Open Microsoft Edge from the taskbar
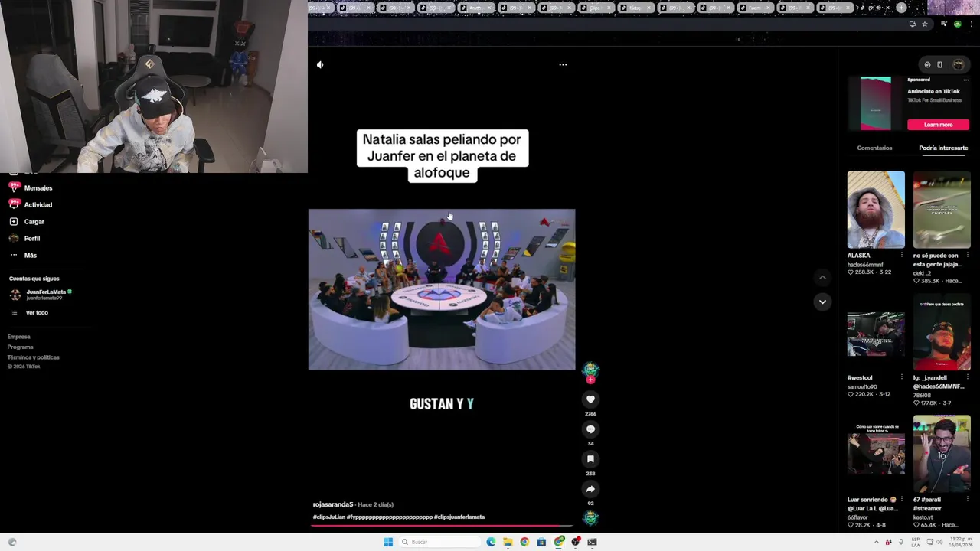980x551 pixels. tap(491, 542)
